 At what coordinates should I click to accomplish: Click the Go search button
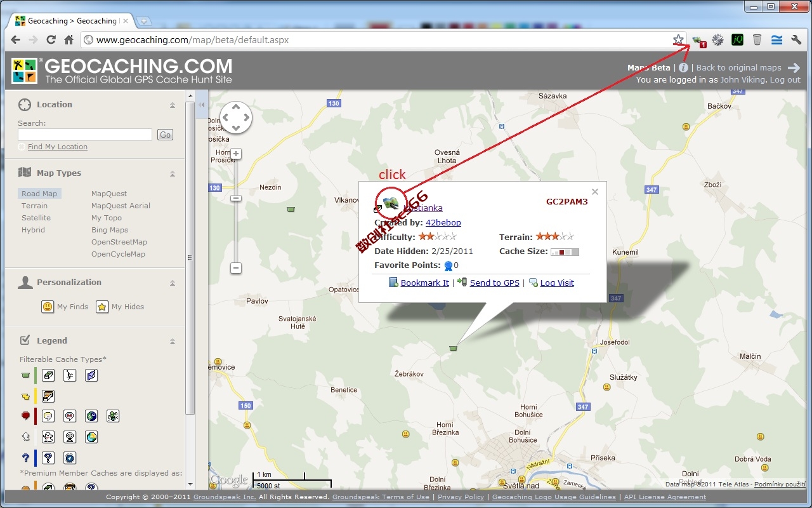click(x=165, y=135)
